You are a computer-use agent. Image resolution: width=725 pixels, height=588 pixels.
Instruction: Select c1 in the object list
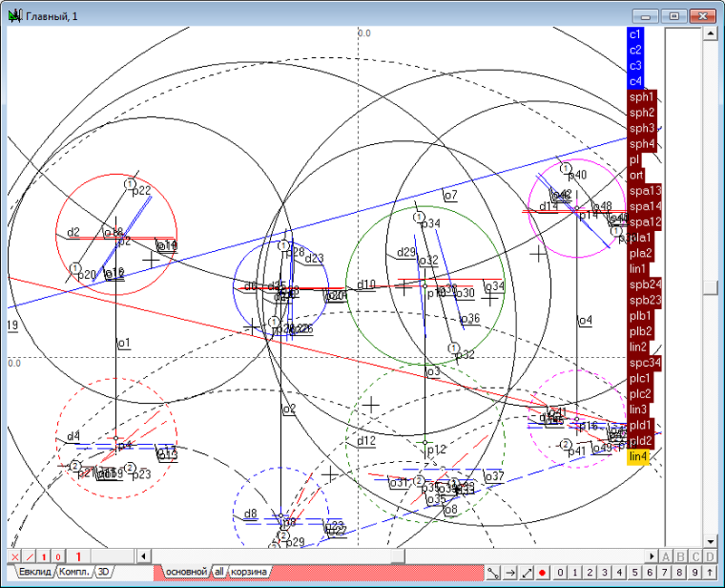coord(635,34)
